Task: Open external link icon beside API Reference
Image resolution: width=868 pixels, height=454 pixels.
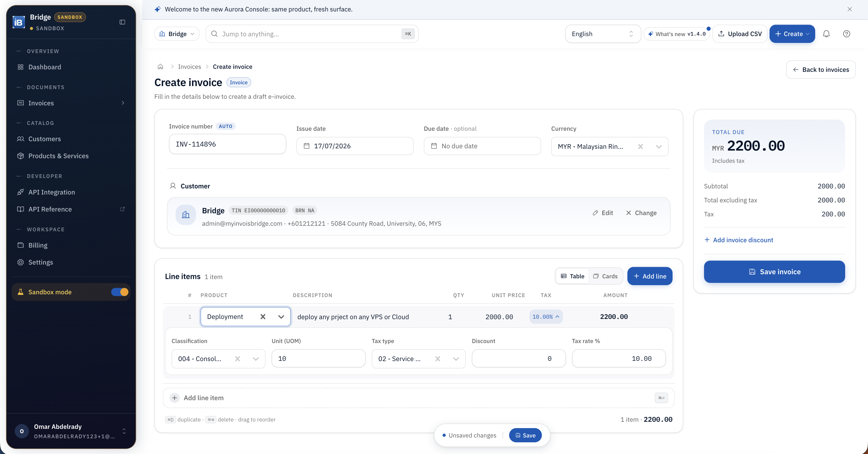Action: tap(123, 209)
